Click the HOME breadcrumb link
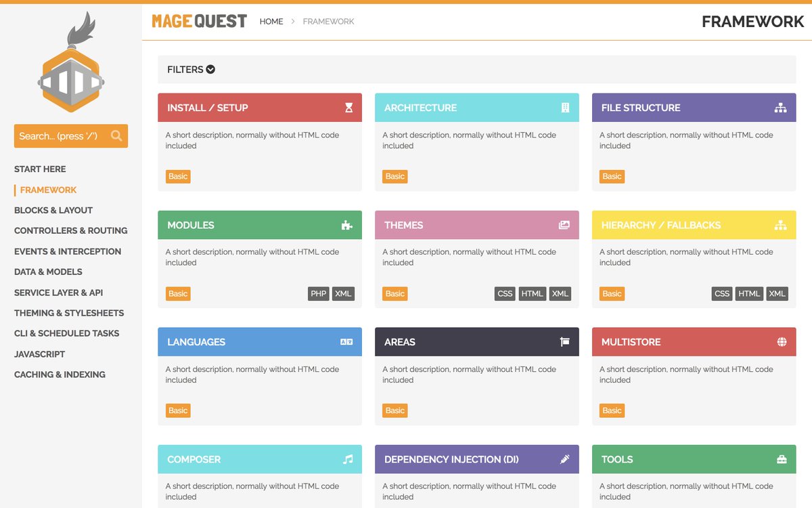This screenshot has height=508, width=812. point(271,21)
